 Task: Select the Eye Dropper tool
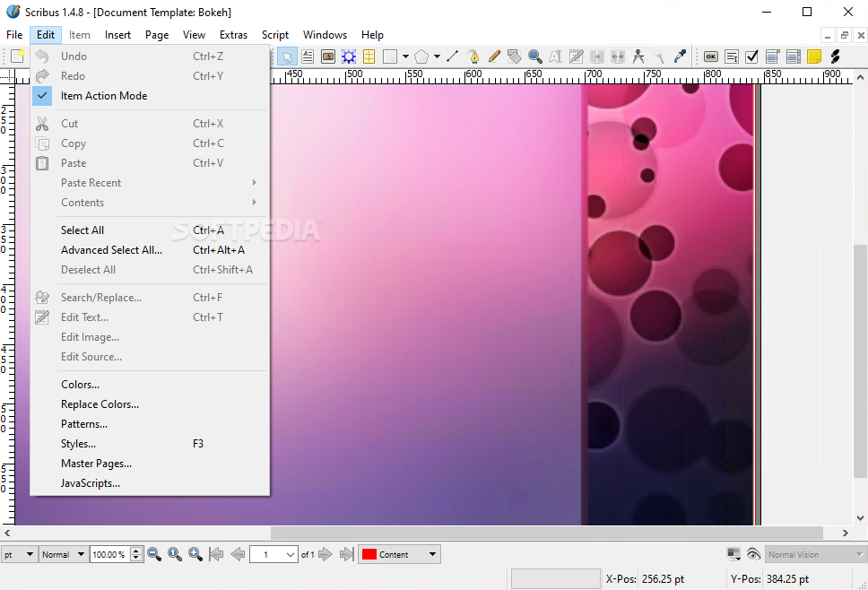pyautogui.click(x=680, y=56)
